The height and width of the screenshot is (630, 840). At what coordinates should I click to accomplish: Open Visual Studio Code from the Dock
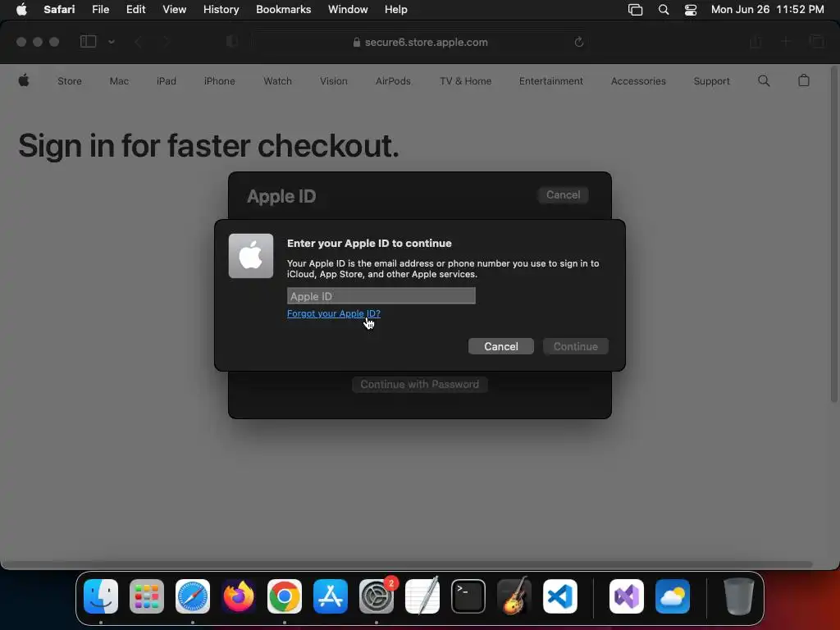tap(560, 596)
